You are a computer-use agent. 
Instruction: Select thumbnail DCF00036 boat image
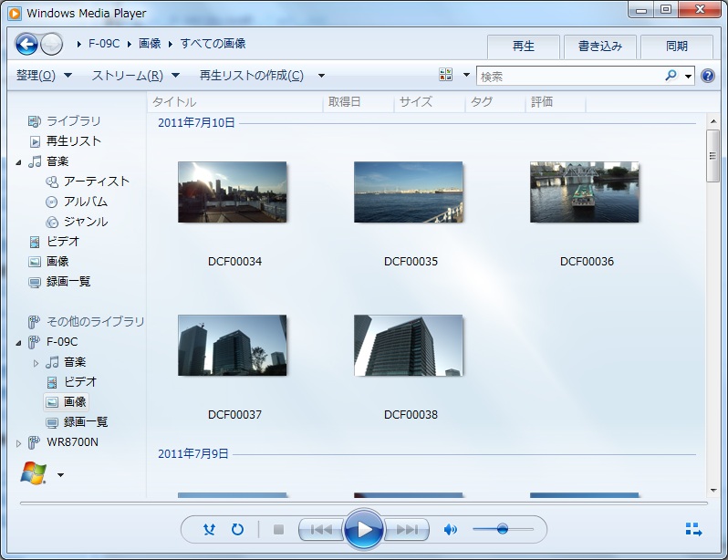[x=585, y=192]
